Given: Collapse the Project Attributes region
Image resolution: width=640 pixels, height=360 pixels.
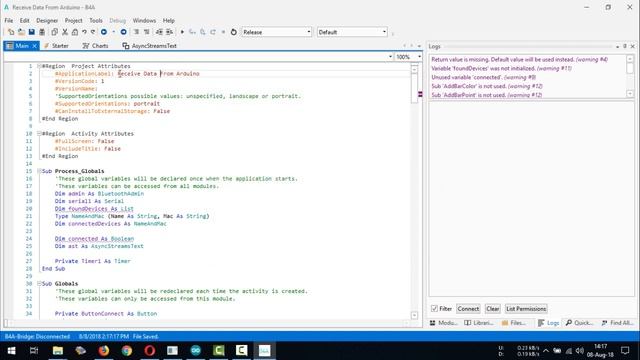Looking at the screenshot, I should 39,66.
